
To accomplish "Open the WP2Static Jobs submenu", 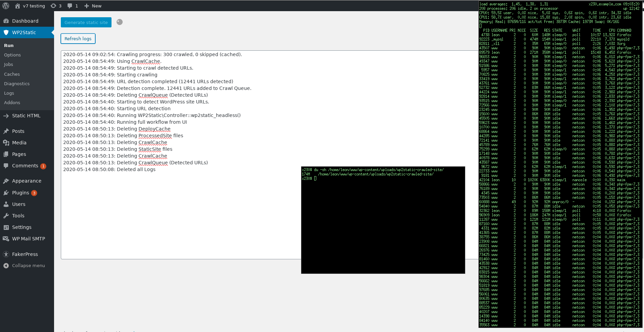I will click(x=8, y=64).
